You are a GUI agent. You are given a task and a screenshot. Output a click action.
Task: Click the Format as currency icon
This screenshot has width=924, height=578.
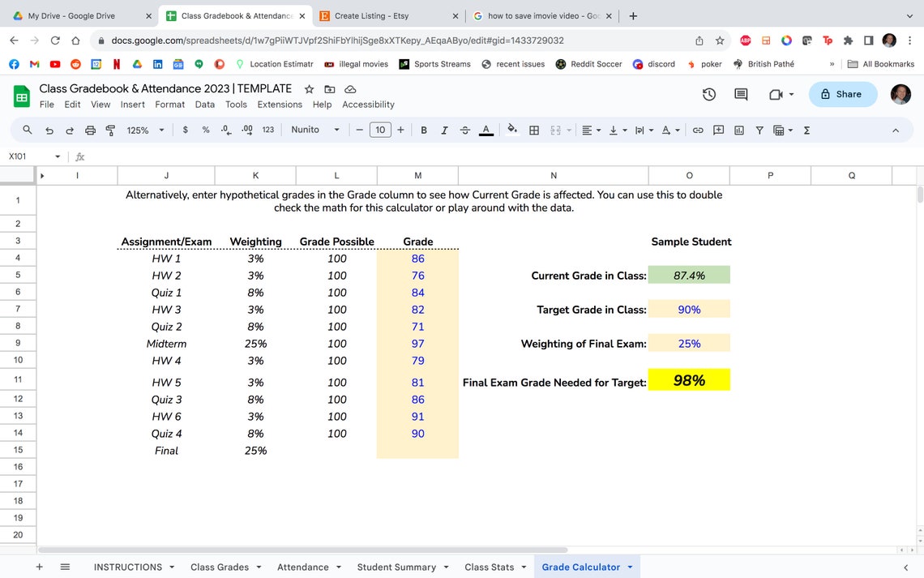pyautogui.click(x=185, y=130)
